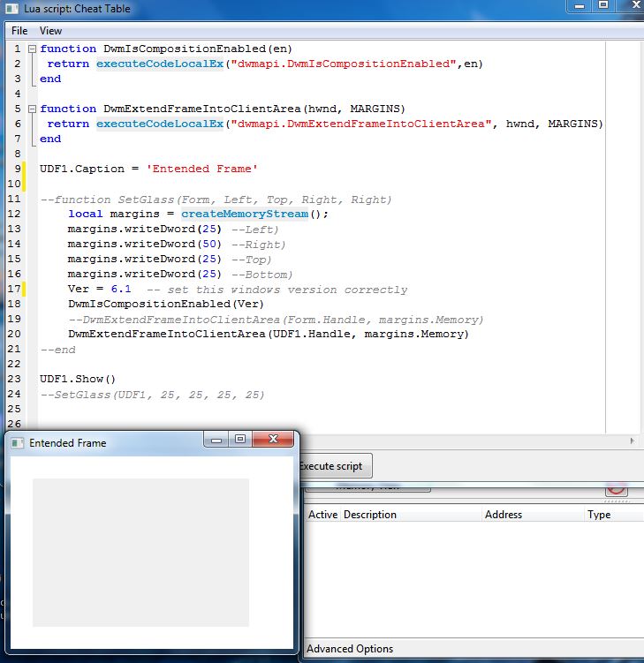
Task: Click the Advanced Options label
Action: coord(350,649)
